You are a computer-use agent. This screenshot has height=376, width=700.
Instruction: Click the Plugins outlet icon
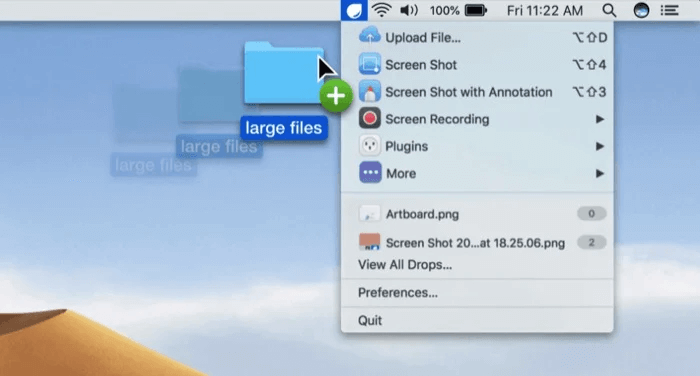(x=370, y=146)
